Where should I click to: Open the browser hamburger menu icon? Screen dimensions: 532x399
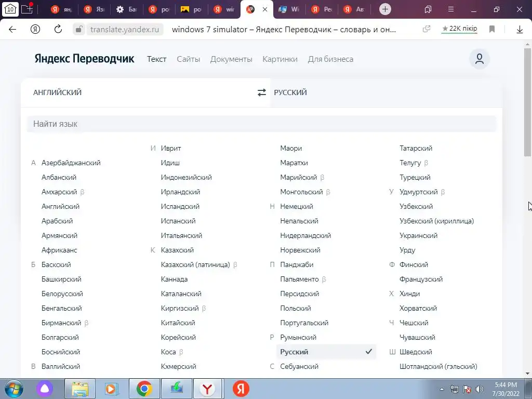451,9
